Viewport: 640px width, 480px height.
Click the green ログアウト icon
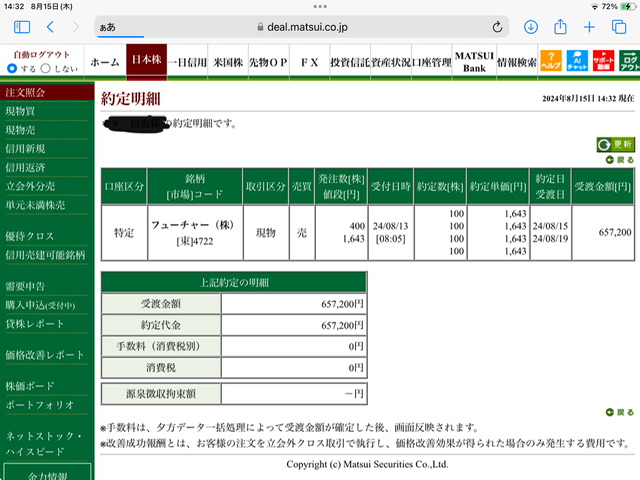[x=629, y=61]
